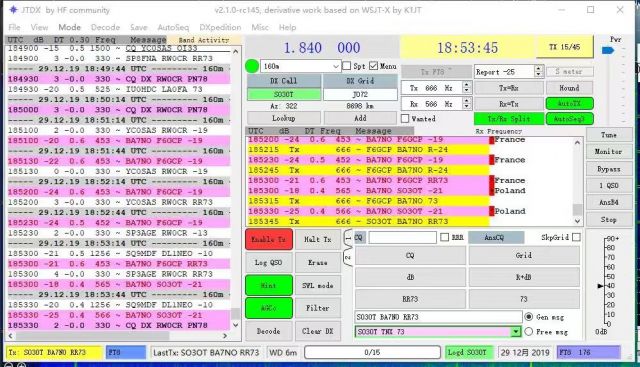Click the Monitor button

[609, 151]
